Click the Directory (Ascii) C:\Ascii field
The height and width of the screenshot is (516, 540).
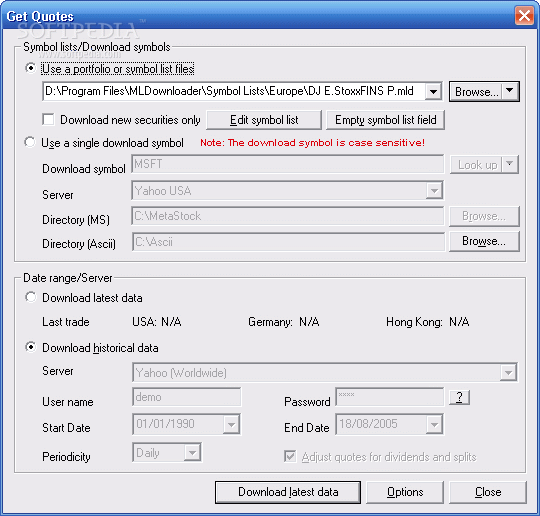289,242
